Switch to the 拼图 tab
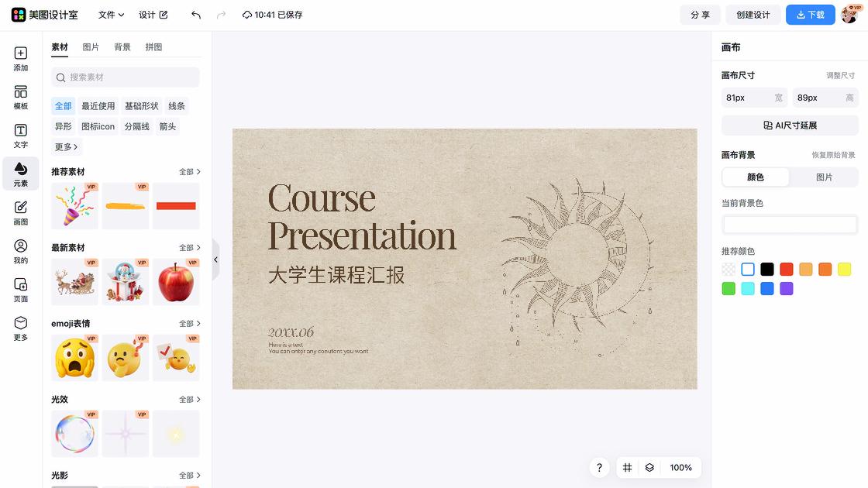This screenshot has height=488, width=868. click(x=153, y=46)
